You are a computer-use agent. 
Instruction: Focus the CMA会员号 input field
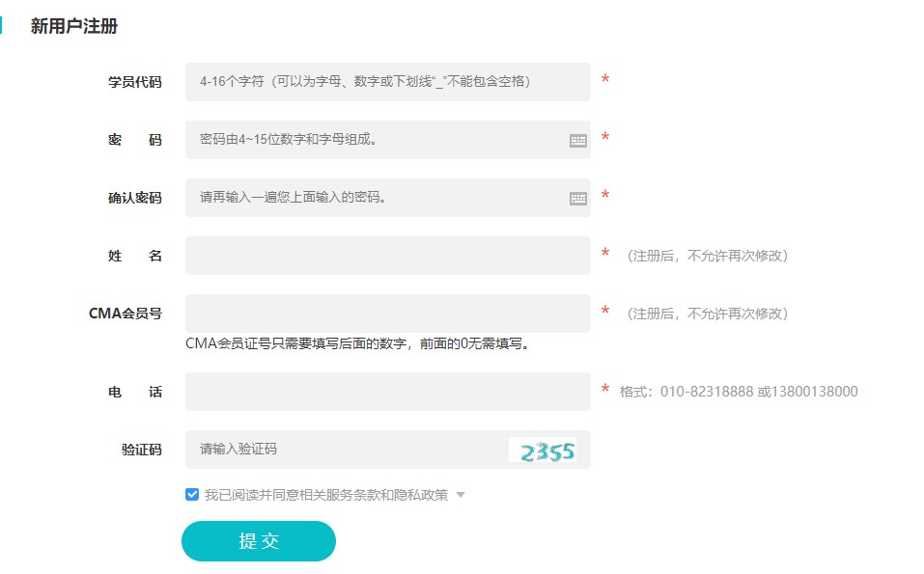click(x=386, y=314)
